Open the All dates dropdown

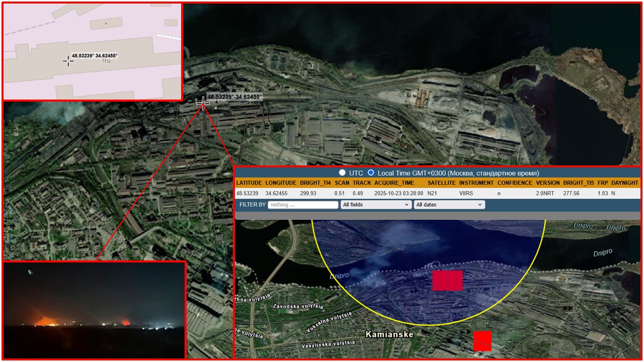click(x=449, y=205)
